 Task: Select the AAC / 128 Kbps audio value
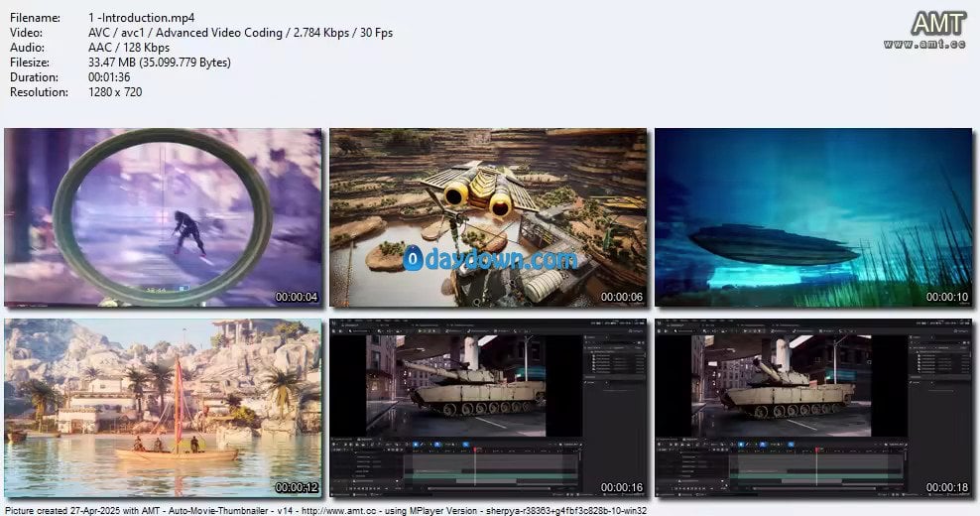pyautogui.click(x=129, y=48)
